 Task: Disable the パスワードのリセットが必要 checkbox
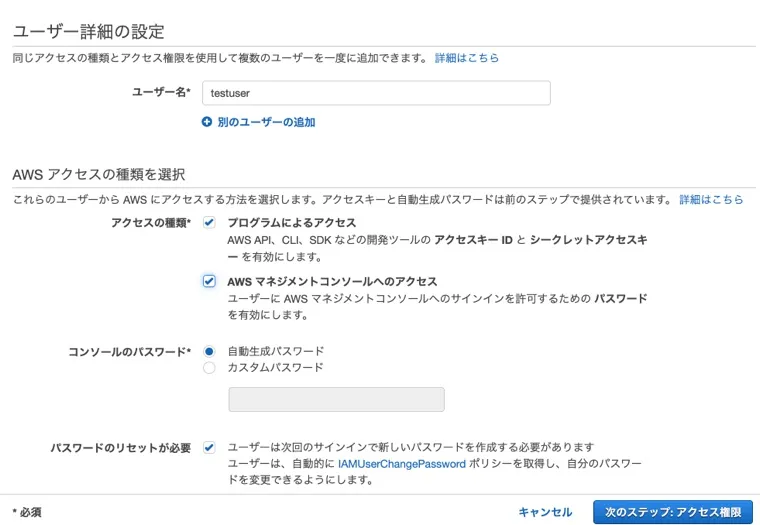(x=209, y=447)
